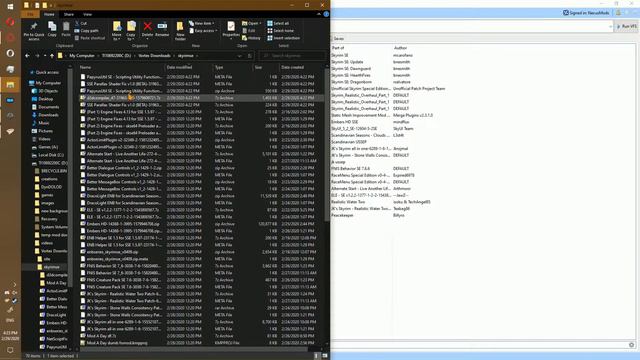The height and width of the screenshot is (360, 640).
Task: Open the Move to dropdown
Action: click(x=117, y=31)
